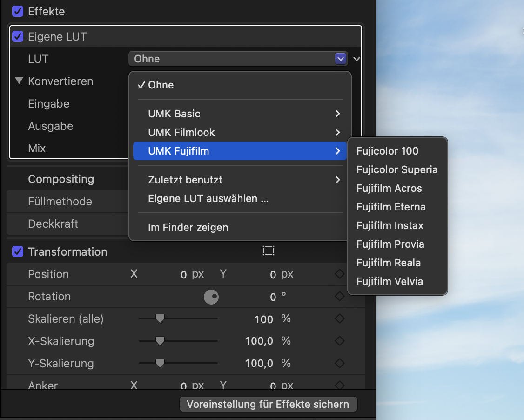This screenshot has width=524, height=420.
Task: Click the X-Skalierung slider handle
Action: tap(160, 341)
